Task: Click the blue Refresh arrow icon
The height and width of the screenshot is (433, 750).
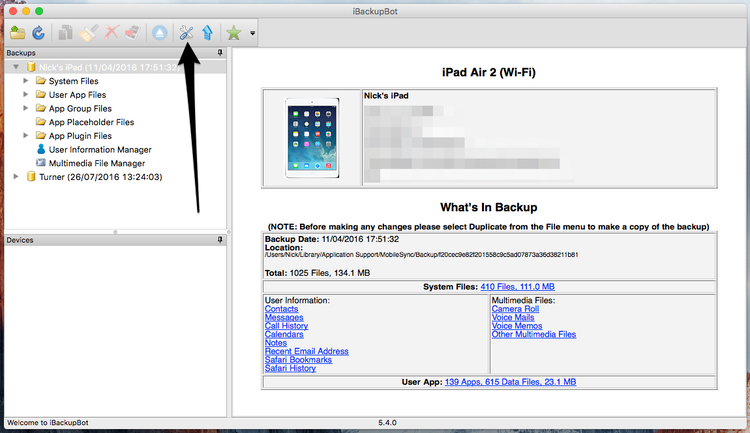Action: click(38, 33)
